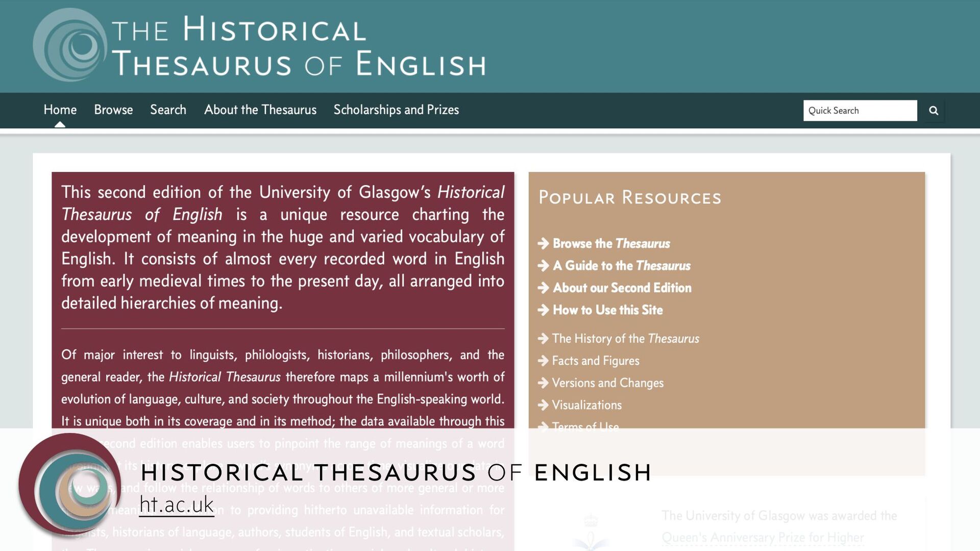Click arrow icon beside A Guide to the Thesaurus
This screenshot has width=980, height=551.
[543, 266]
